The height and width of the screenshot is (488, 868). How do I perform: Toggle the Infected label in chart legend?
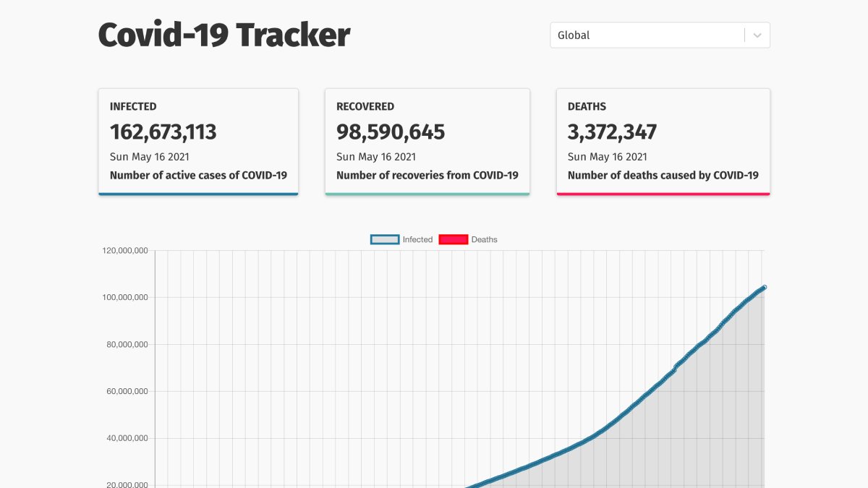[417, 239]
